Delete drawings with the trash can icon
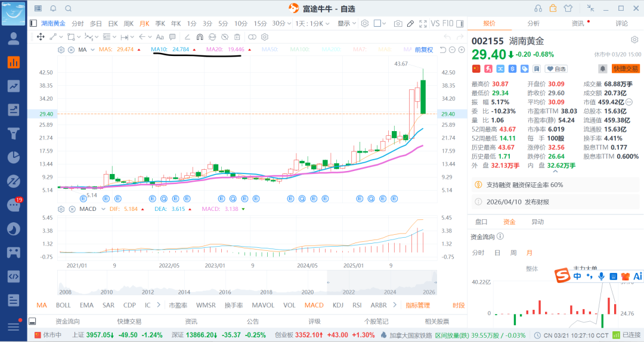The width and height of the screenshot is (644, 342). (x=237, y=37)
